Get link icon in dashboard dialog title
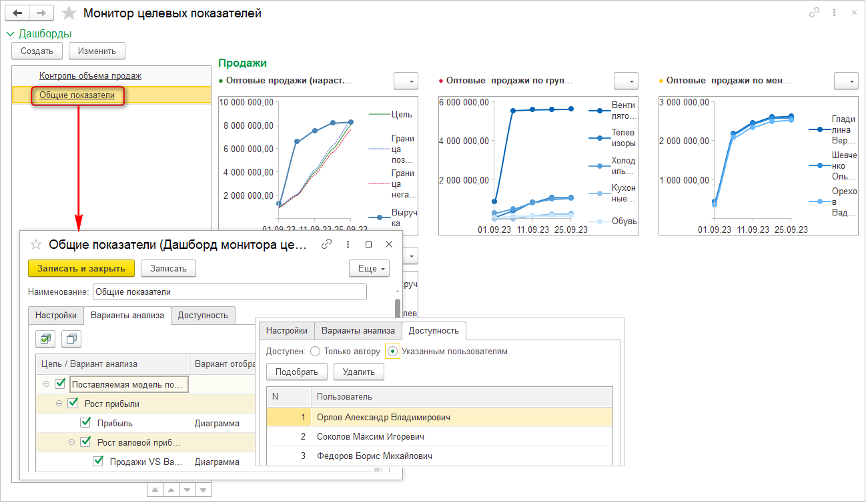The width and height of the screenshot is (868, 503). 326,245
